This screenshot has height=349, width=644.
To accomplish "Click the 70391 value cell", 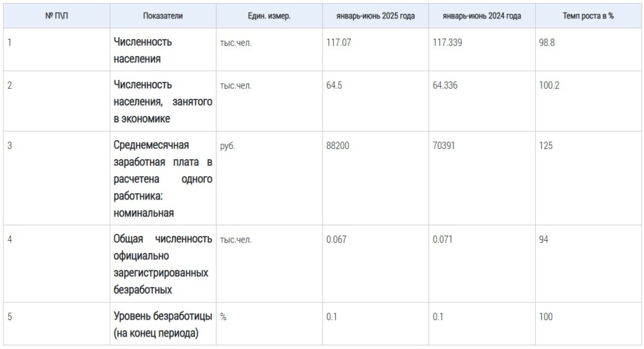I will tap(444, 146).
